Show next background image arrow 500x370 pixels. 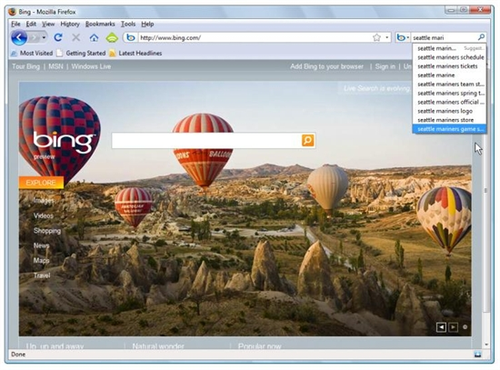click(x=453, y=327)
